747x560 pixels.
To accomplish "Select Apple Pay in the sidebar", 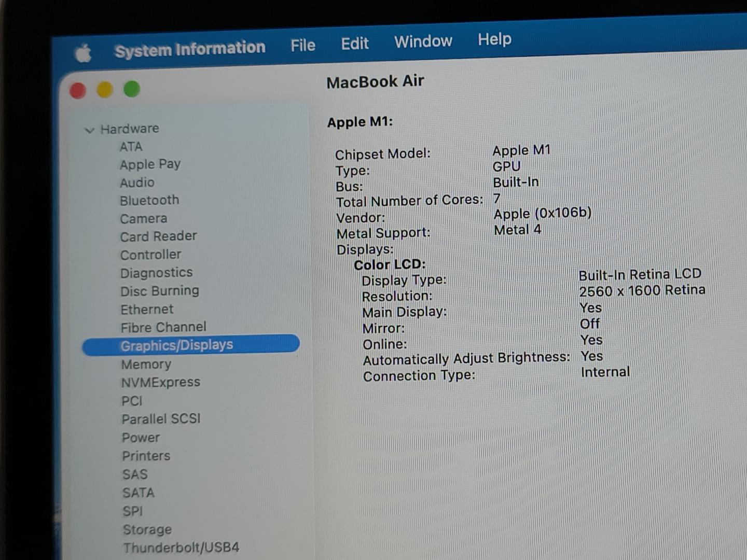I will pyautogui.click(x=150, y=164).
